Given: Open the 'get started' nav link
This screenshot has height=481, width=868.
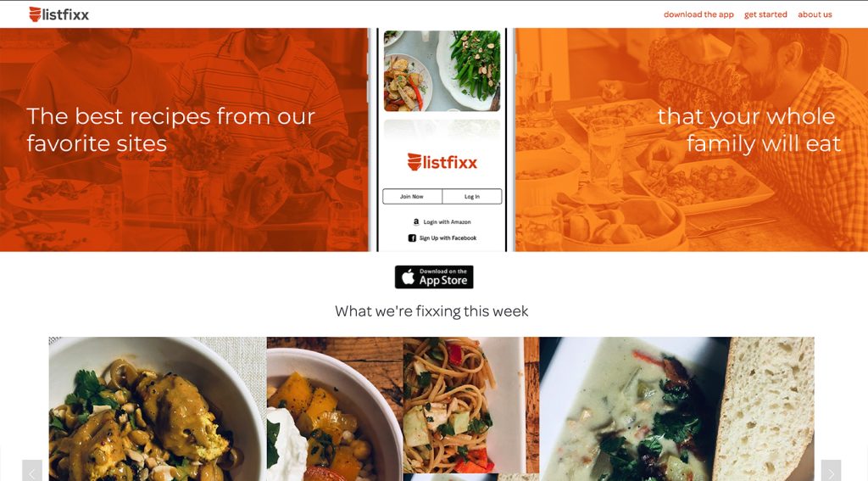Looking at the screenshot, I should click(765, 14).
